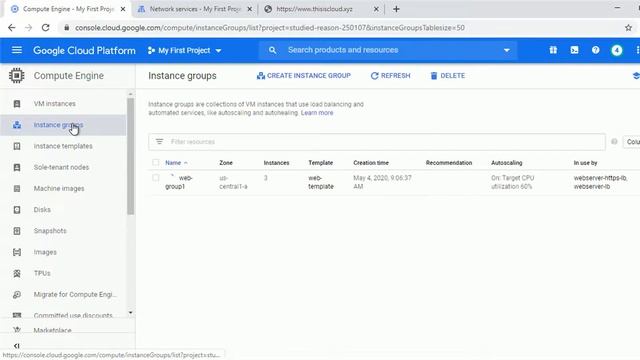Click the sidebar vertical scrollbar
640x360 pixels.
pyautogui.click(x=130, y=156)
